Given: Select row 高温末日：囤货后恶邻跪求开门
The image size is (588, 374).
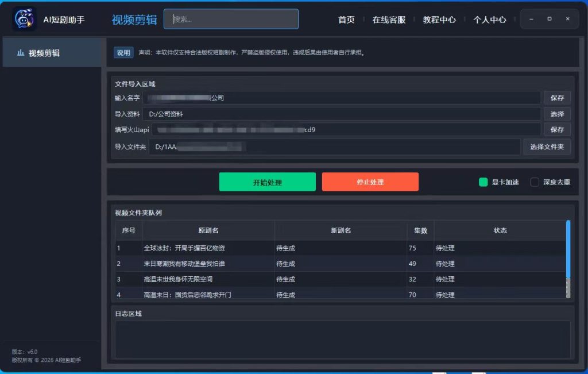Looking at the screenshot, I should 341,293.
